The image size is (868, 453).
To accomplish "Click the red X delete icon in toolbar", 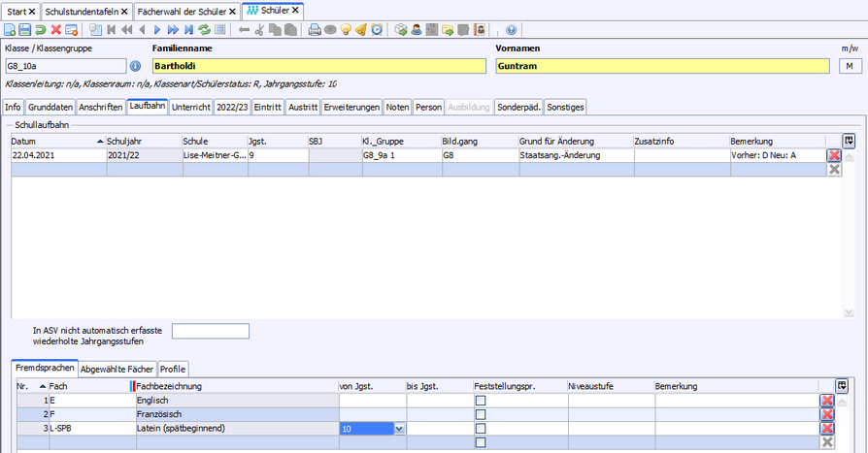I will tap(56, 30).
